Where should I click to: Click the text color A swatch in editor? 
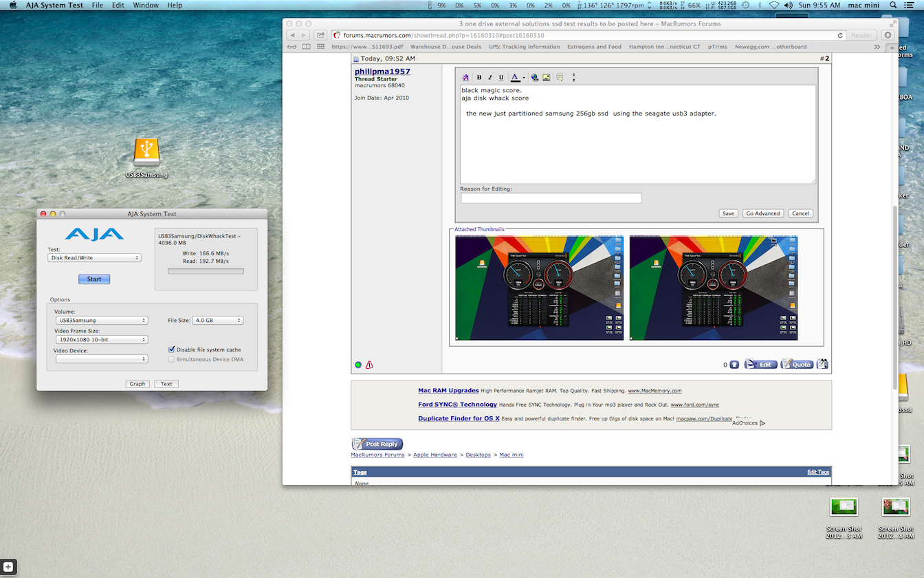(515, 78)
